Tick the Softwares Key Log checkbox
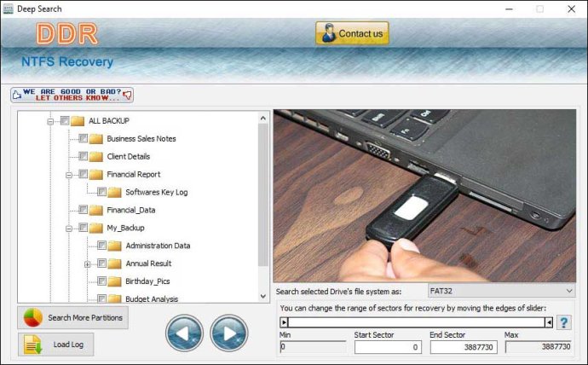Viewport: 588px width, 365px height. pos(101,192)
